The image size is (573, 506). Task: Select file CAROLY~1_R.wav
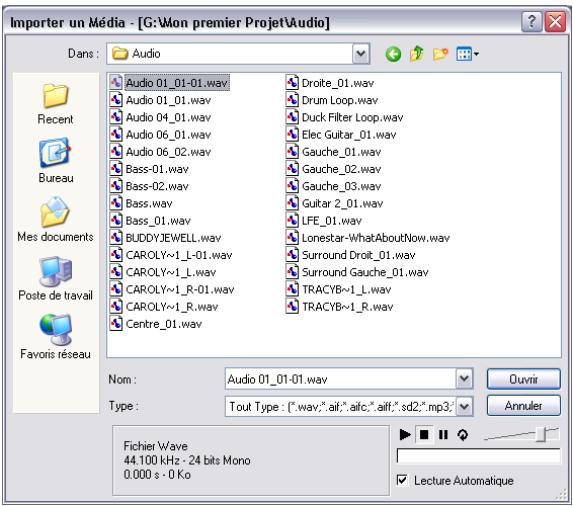point(164,307)
